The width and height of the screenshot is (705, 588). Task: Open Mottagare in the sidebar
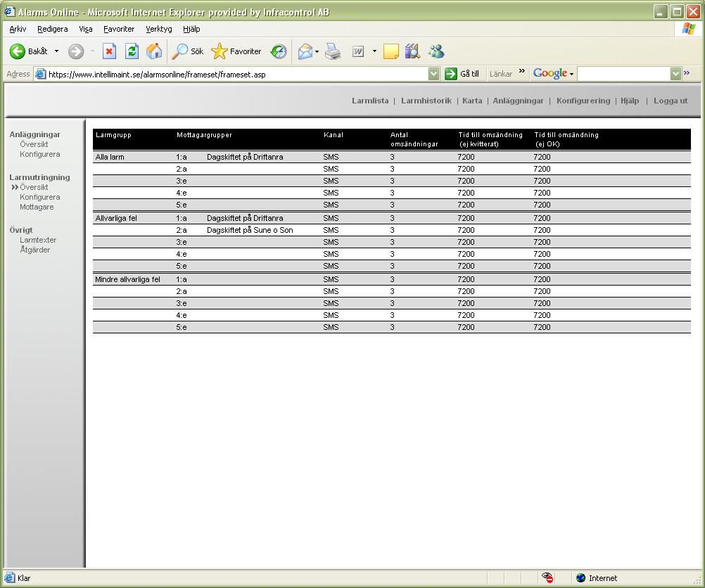pos(37,207)
